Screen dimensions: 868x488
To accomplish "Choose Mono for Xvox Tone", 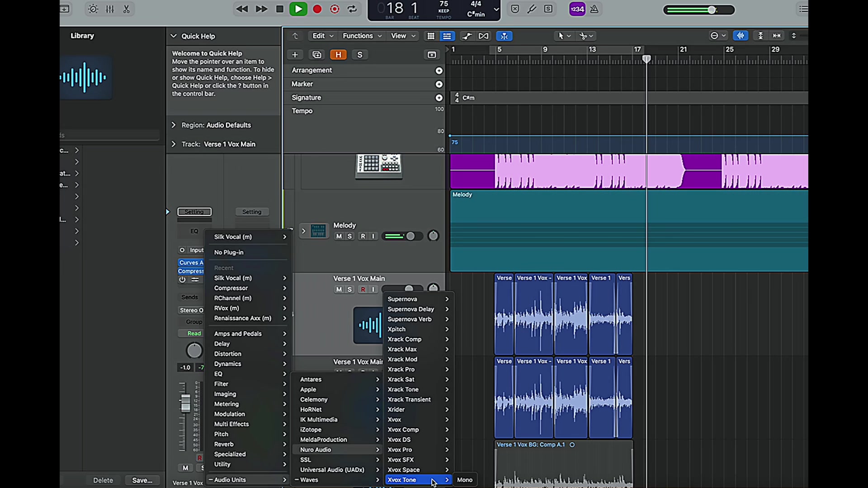I will pyautogui.click(x=465, y=480).
